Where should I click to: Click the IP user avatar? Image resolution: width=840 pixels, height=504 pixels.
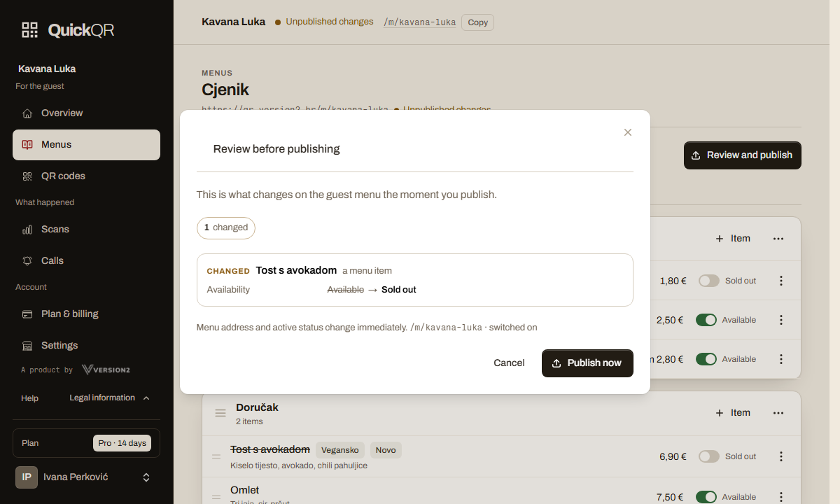pos(27,477)
